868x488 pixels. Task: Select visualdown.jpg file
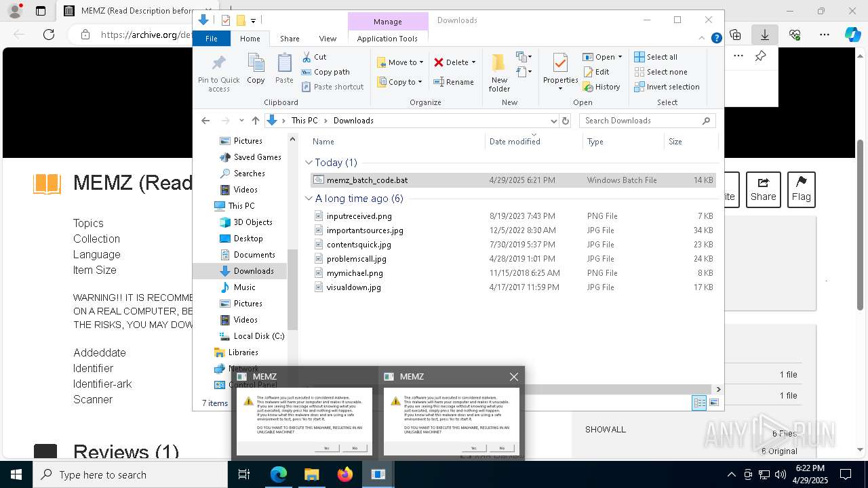tap(513, 287)
